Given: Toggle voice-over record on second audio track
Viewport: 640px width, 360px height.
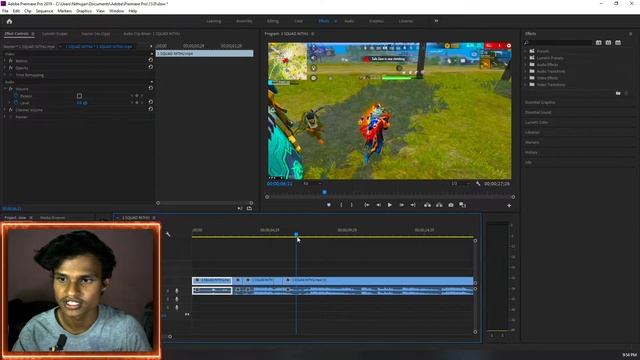Looking at the screenshot, I should coord(177,299).
